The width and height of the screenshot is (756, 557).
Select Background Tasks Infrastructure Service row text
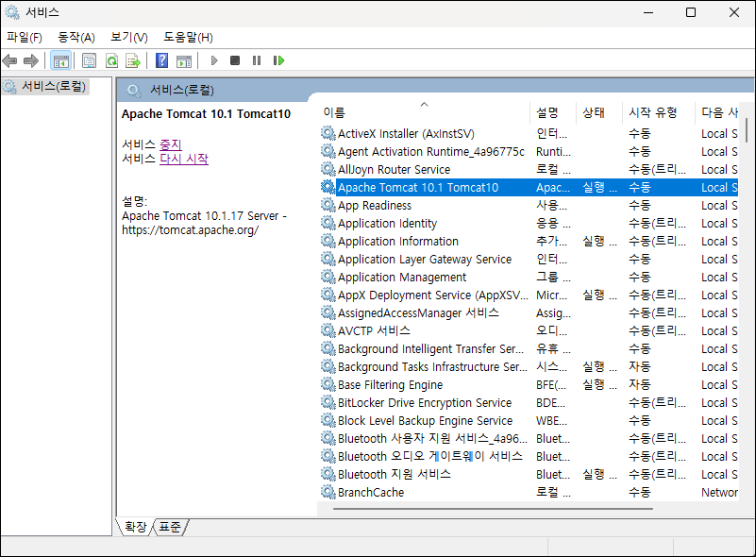click(x=432, y=366)
